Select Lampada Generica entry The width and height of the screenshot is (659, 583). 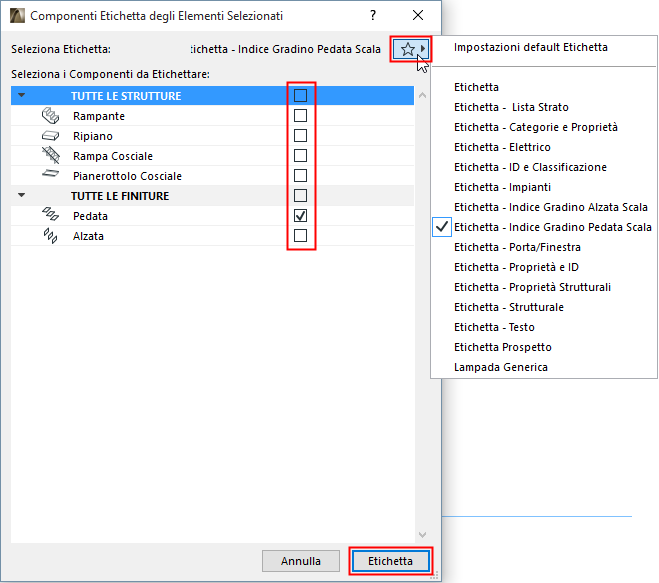501,367
